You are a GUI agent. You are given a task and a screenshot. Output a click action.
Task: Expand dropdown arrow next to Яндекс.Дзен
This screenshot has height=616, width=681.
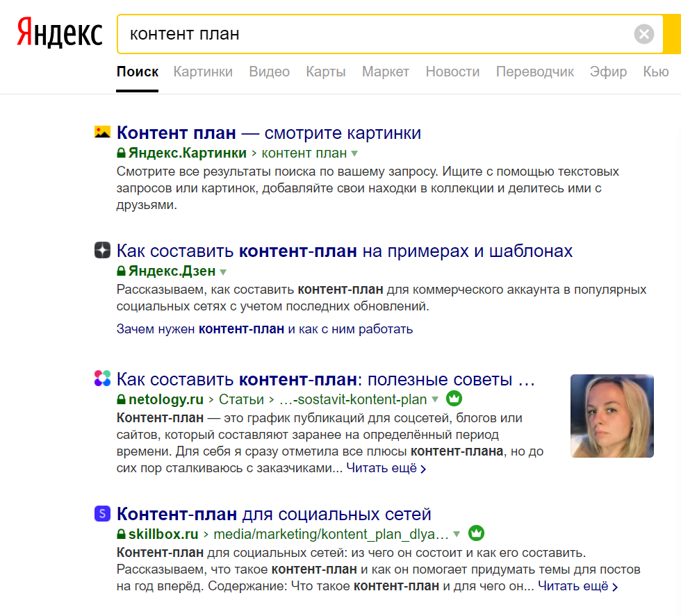point(223,272)
